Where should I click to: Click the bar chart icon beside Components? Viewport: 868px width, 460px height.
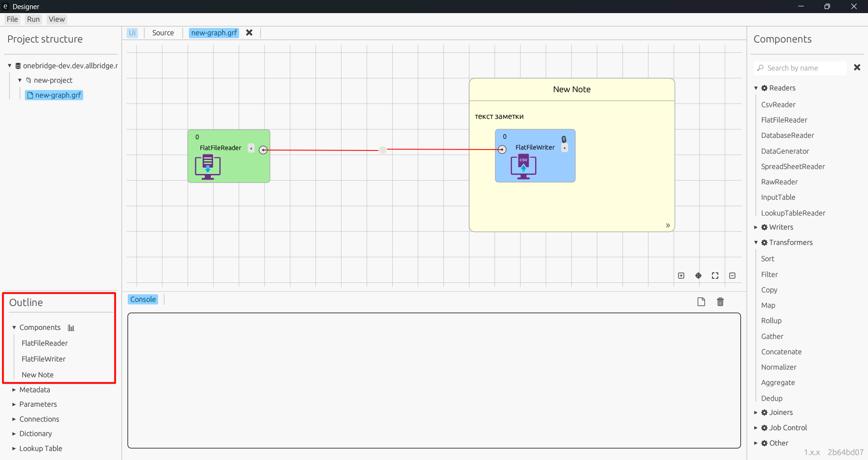(71, 328)
